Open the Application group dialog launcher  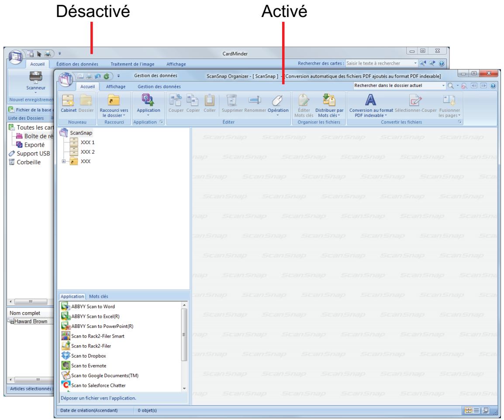(161, 122)
